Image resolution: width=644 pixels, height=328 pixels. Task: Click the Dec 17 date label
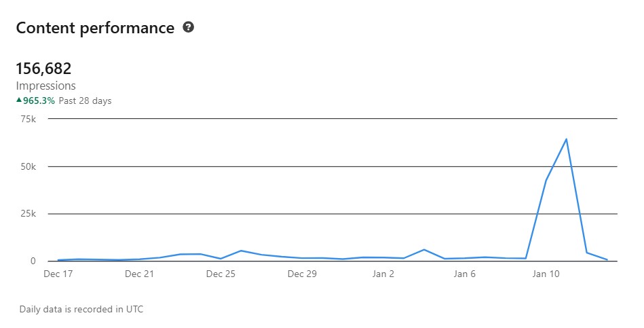(x=58, y=274)
